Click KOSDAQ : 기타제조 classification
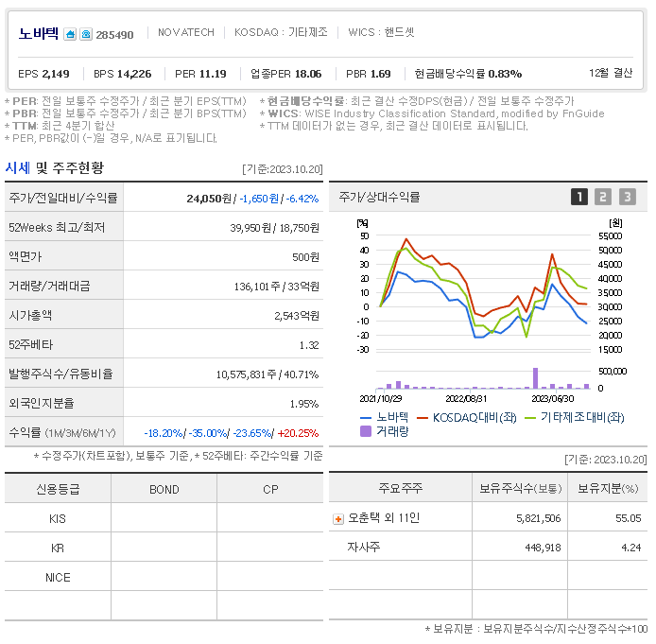Viewport: 656px width, 644px height. (x=281, y=32)
